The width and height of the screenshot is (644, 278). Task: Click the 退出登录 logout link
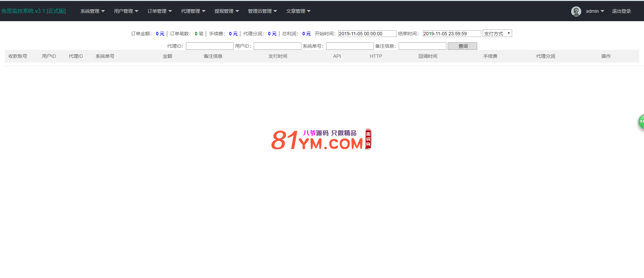pyautogui.click(x=622, y=11)
